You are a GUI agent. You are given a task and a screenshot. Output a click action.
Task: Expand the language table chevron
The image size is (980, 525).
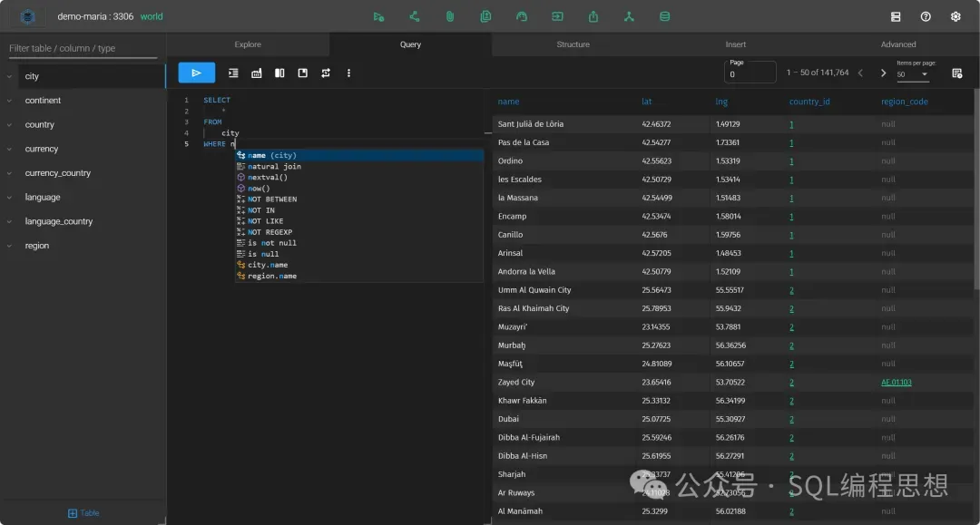click(x=9, y=198)
